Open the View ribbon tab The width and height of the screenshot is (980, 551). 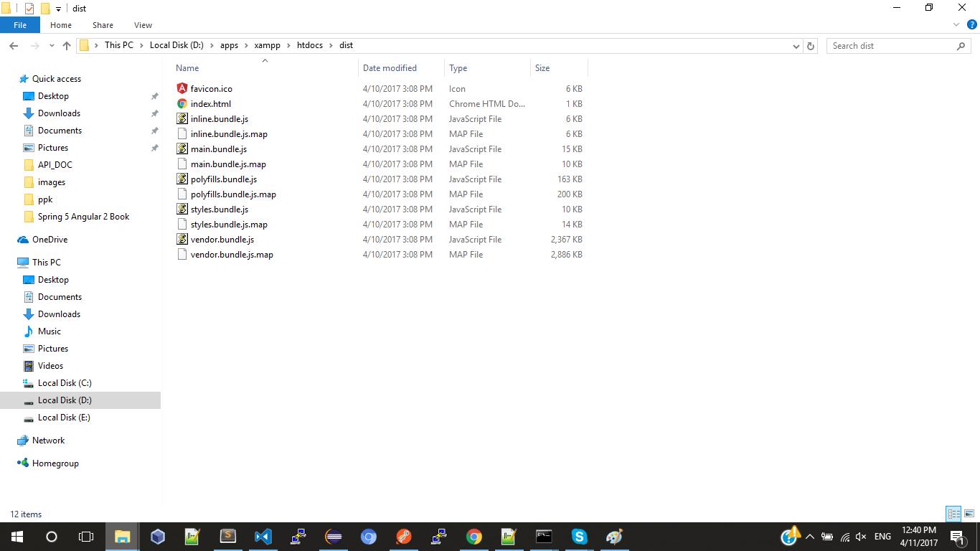[143, 25]
